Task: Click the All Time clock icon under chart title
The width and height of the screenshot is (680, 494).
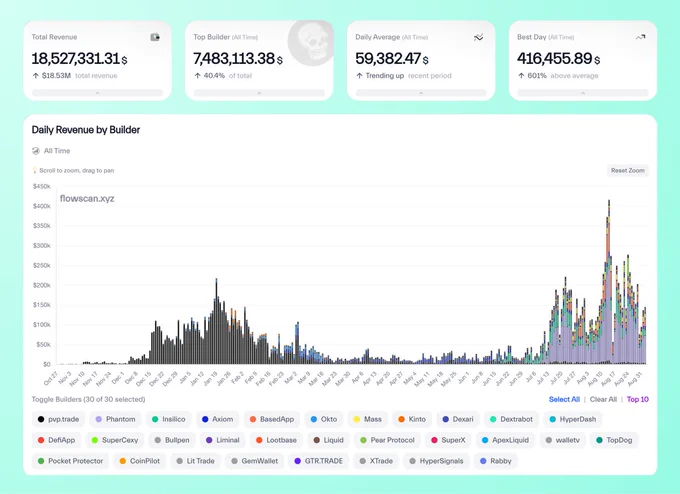Action: coord(36,151)
